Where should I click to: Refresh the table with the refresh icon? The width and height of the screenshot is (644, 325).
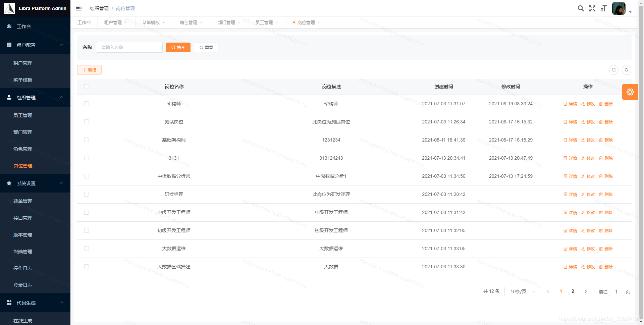627,70
